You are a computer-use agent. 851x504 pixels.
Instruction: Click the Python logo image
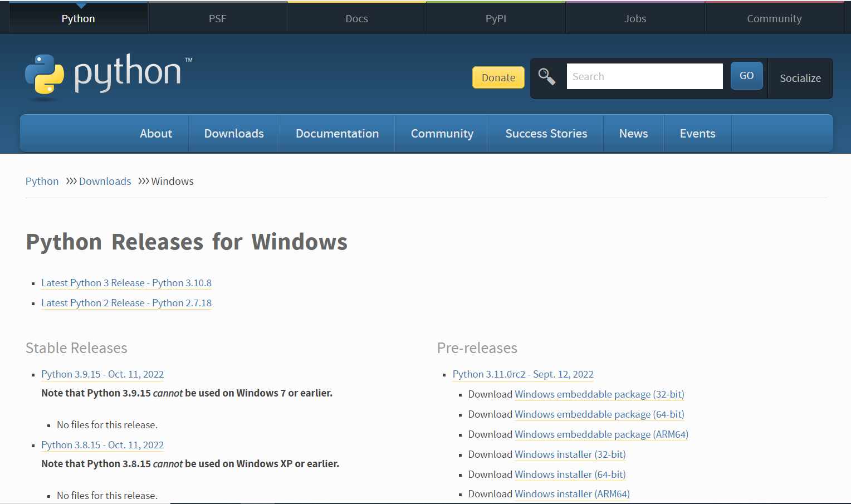(x=109, y=77)
